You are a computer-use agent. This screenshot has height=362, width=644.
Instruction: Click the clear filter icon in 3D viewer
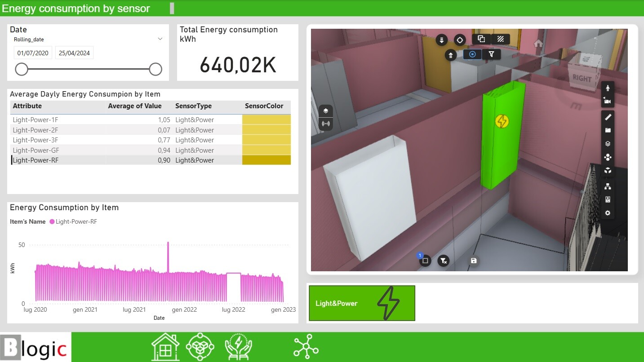(x=444, y=260)
